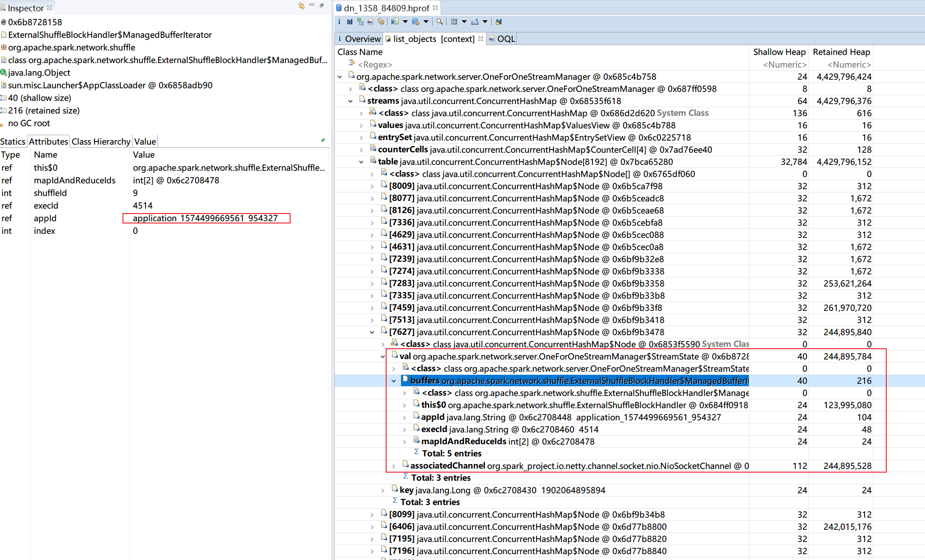Click the export result toolbar icon
Viewport: 925px width, 560px height.
(475, 22)
